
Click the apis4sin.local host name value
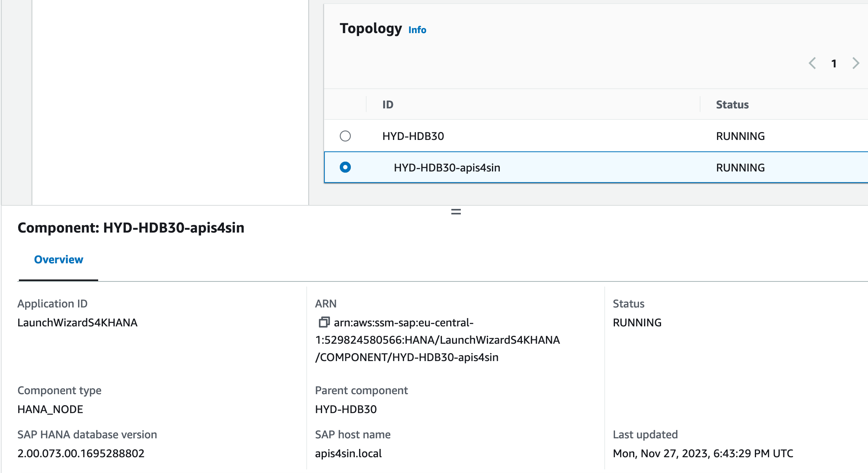point(348,453)
